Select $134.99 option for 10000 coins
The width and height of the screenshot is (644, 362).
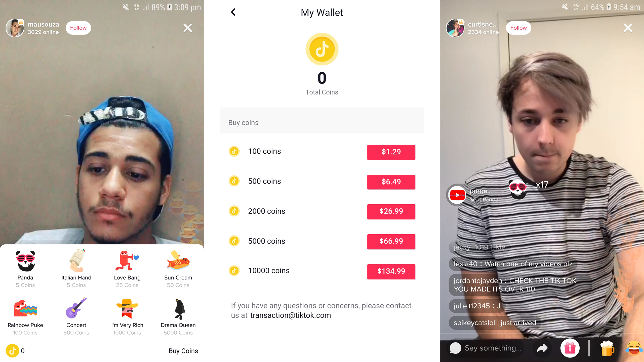[391, 270]
